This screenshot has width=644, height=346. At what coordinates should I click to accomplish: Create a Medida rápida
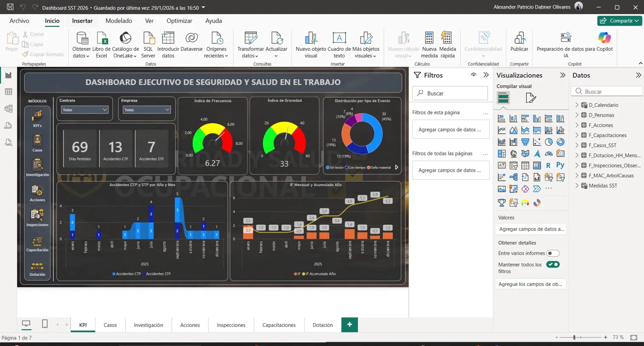tap(447, 45)
